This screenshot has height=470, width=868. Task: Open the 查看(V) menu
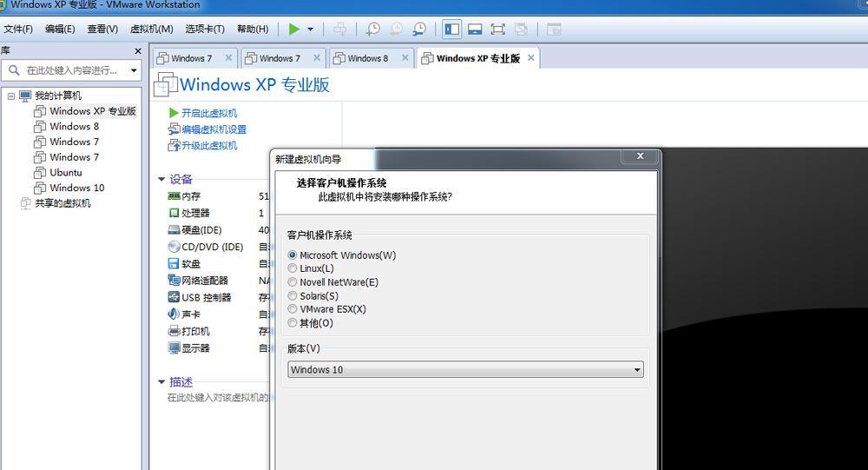coord(102,29)
